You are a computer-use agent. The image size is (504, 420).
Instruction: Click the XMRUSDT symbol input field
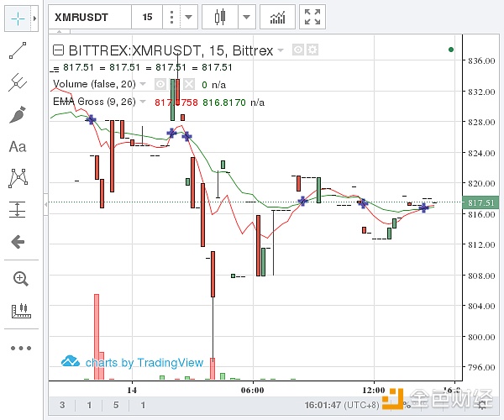tap(90, 17)
